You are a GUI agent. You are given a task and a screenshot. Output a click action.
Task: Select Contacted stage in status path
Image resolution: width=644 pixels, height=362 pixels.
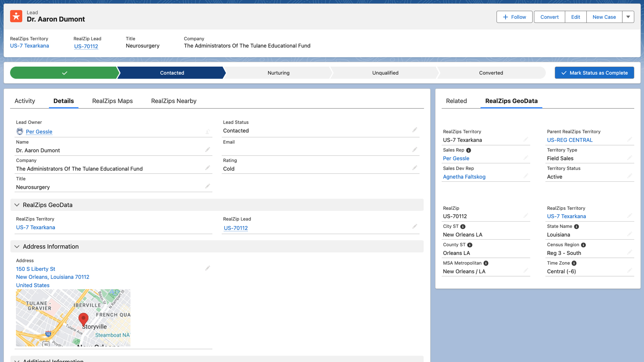[x=172, y=73]
